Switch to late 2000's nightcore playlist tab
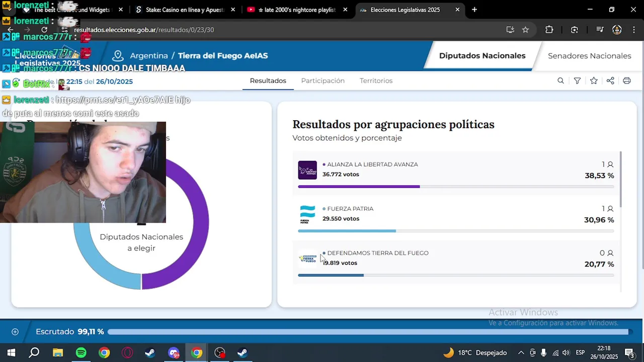Viewport: 644px width, 362px height. (x=297, y=10)
